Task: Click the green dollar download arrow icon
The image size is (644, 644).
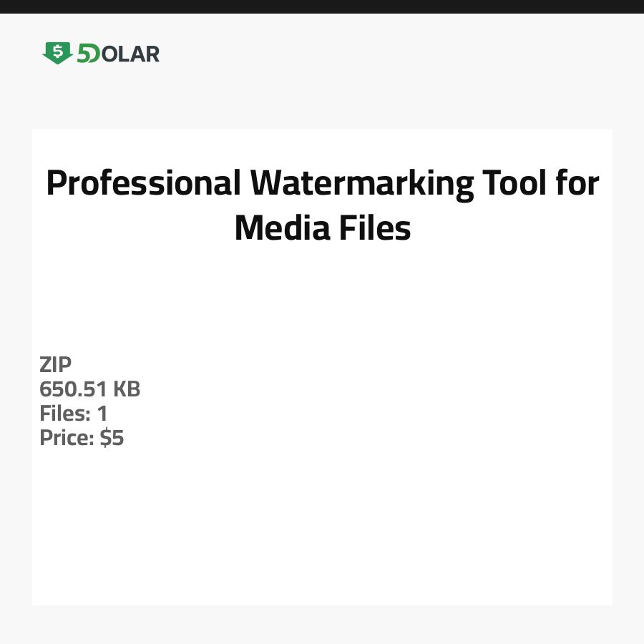Action: [57, 53]
